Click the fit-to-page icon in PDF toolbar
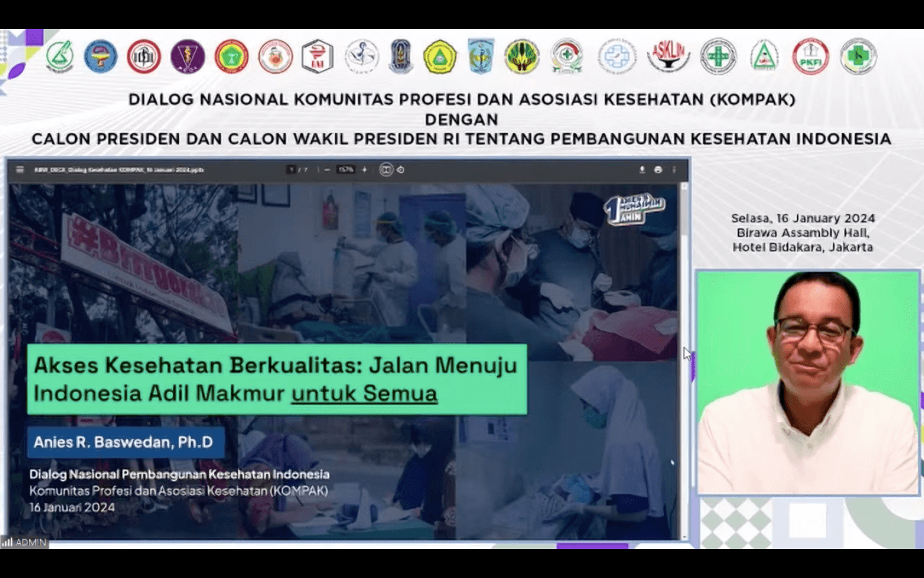The height and width of the screenshot is (578, 924). point(386,170)
